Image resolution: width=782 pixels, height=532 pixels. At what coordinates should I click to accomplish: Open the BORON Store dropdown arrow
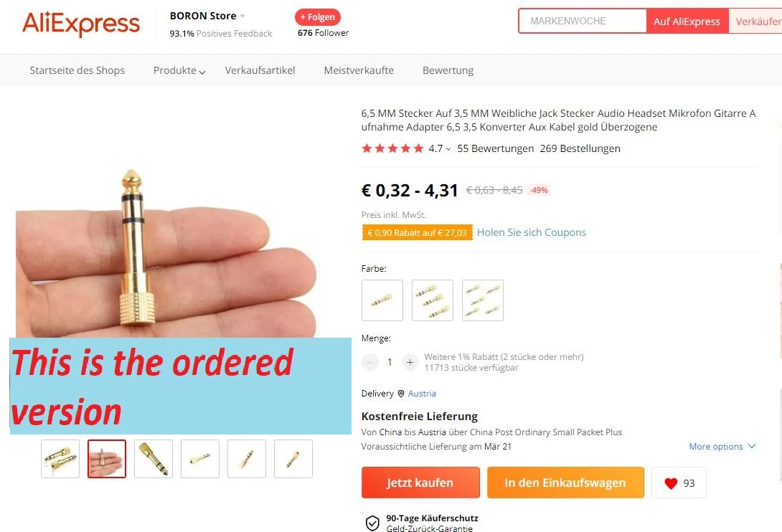click(242, 16)
